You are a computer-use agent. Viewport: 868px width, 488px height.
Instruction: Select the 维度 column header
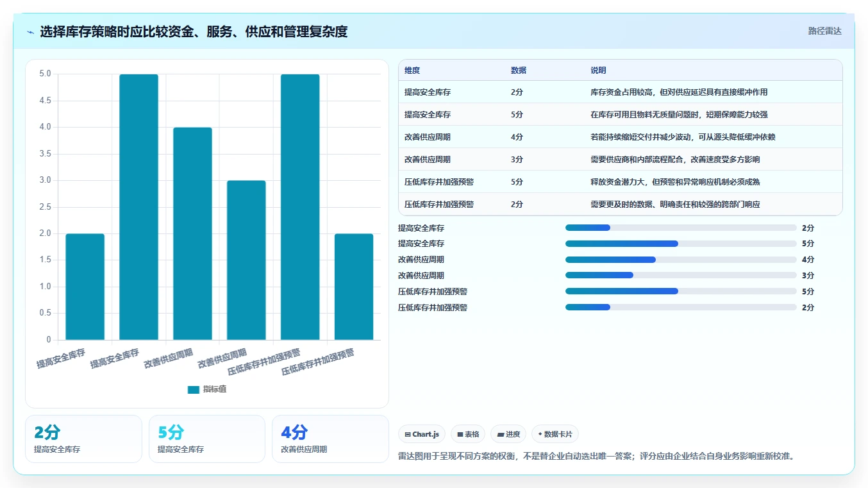click(412, 71)
